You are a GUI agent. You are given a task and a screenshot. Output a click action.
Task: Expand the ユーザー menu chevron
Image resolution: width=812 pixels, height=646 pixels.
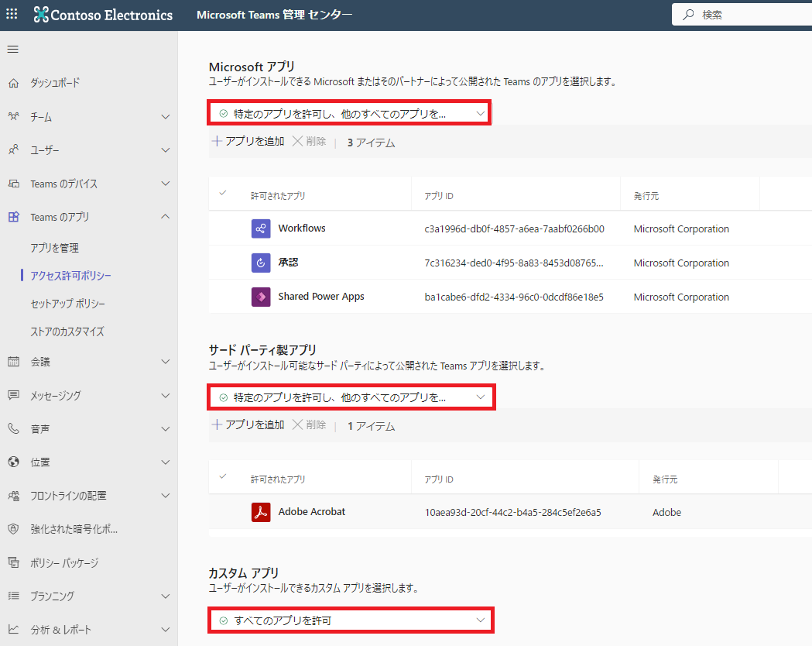pos(166,150)
